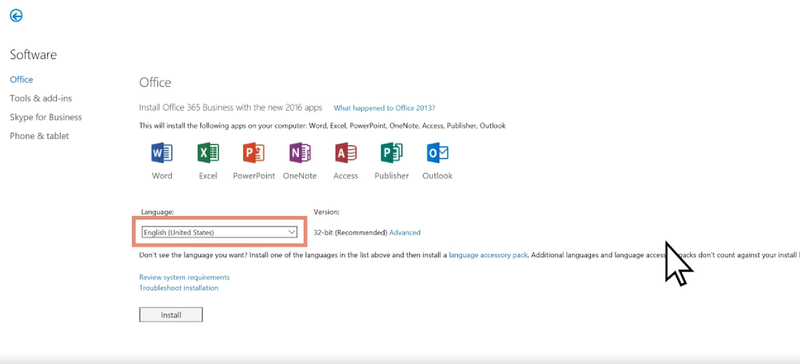The image size is (800, 364).
Task: Click the 'Excel' label under its icon
Action: point(208,176)
